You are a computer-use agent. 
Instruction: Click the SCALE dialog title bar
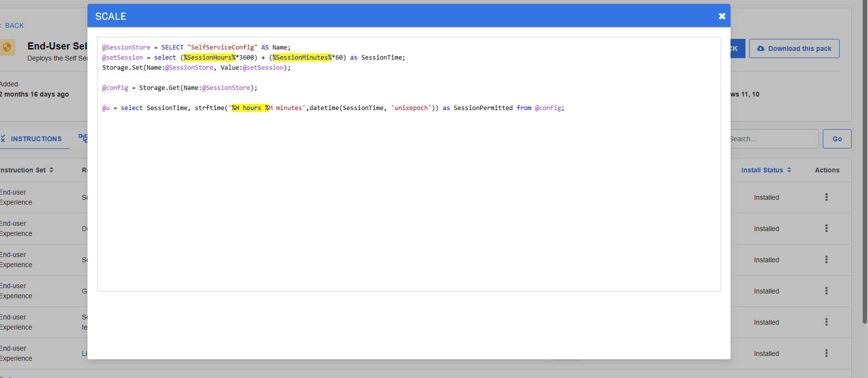384,16
